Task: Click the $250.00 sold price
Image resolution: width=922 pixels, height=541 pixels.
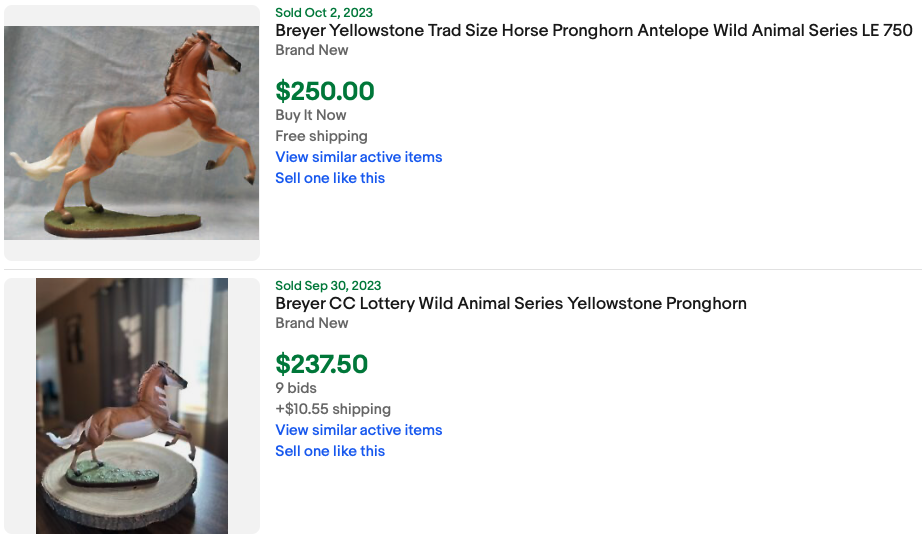Action: click(x=325, y=92)
